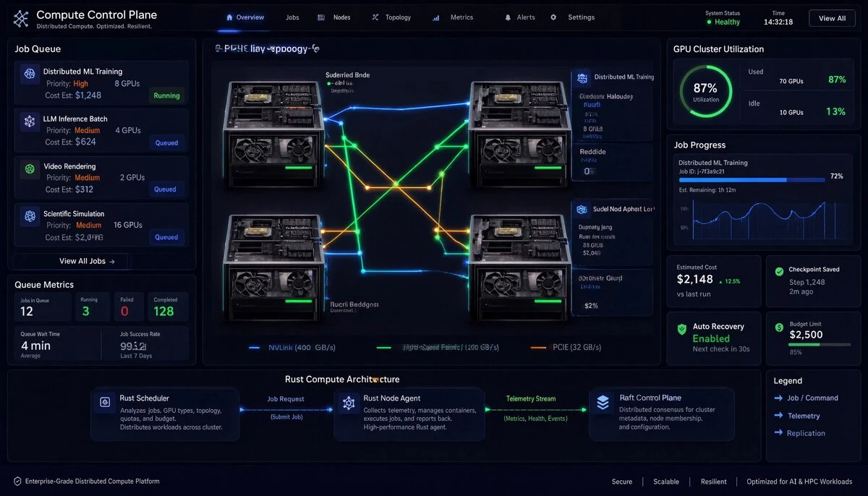Click the Completed jobs count 128
The width and height of the screenshot is (868, 496).
tap(163, 311)
